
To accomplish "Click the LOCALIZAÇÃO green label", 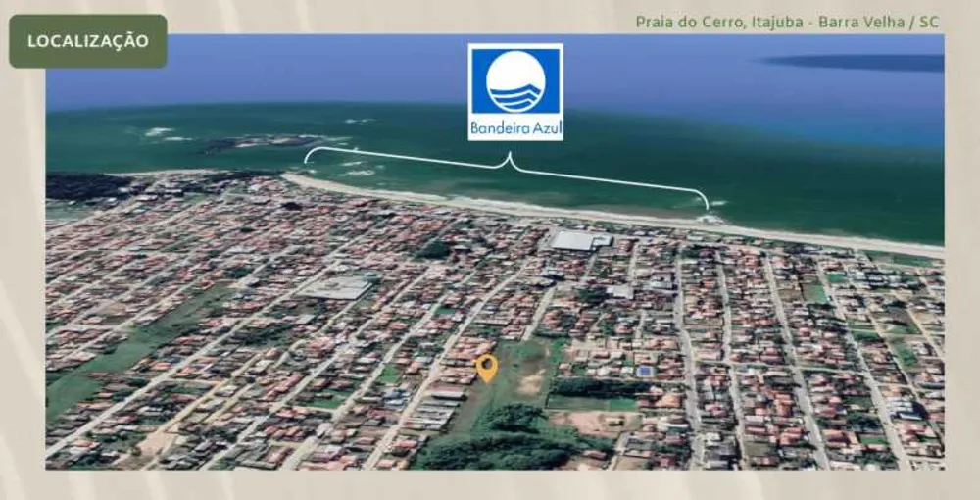I will coord(88,41).
